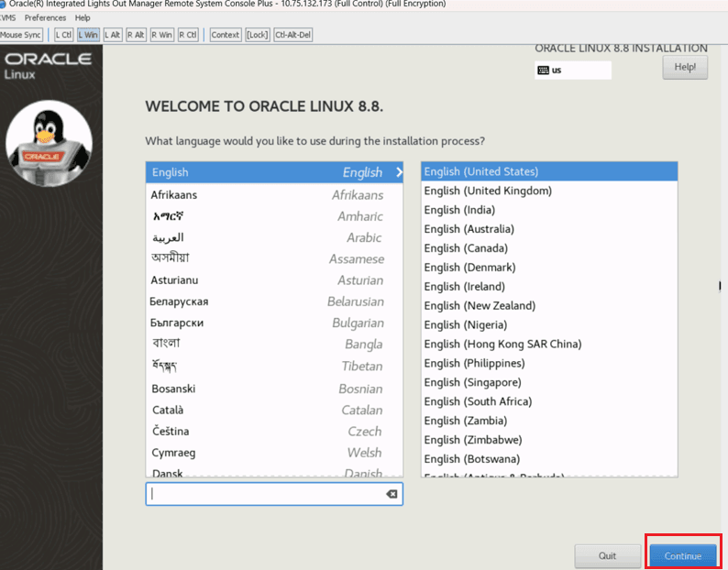Viewport: 728px width, 570px height.
Task: Choose English (South Africa) locale
Action: click(x=549, y=401)
